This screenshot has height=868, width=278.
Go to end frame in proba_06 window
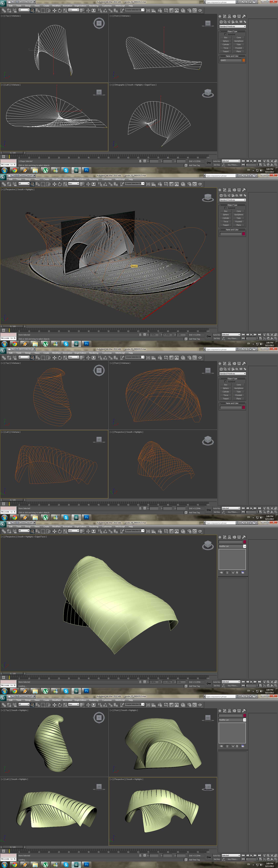click(x=259, y=682)
